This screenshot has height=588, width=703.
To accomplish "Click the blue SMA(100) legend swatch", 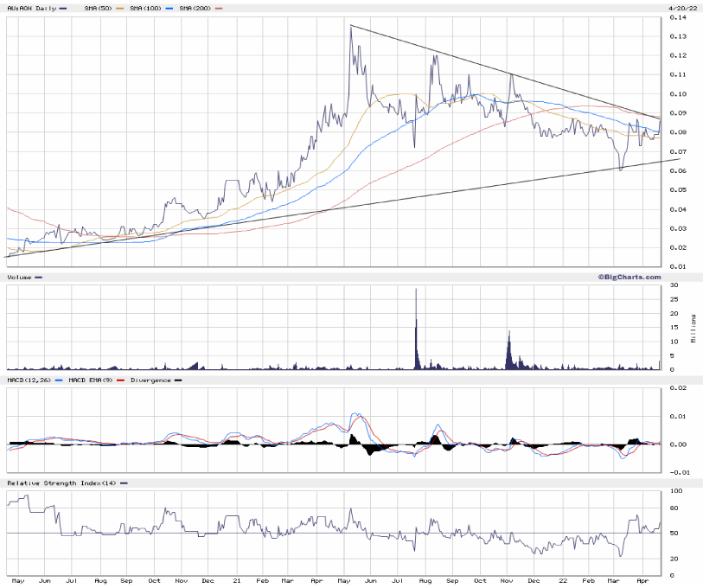I will [169, 9].
